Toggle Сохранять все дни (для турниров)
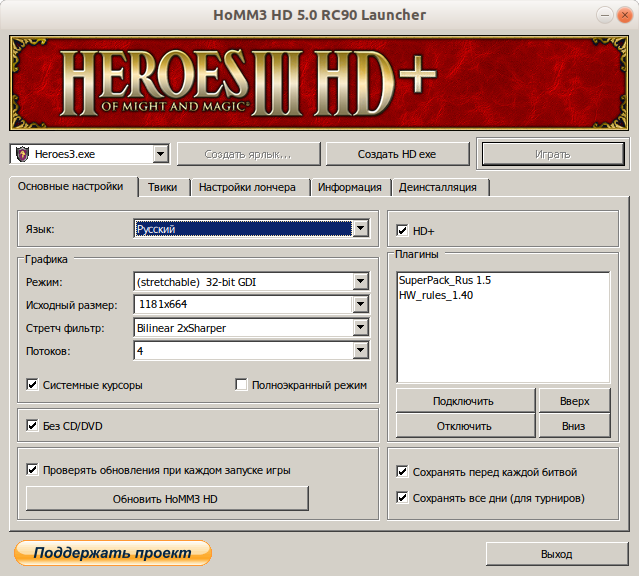Image resolution: width=639 pixels, height=576 pixels. click(402, 498)
